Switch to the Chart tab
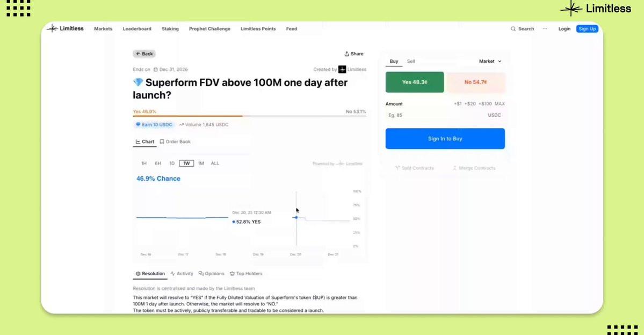 point(144,142)
